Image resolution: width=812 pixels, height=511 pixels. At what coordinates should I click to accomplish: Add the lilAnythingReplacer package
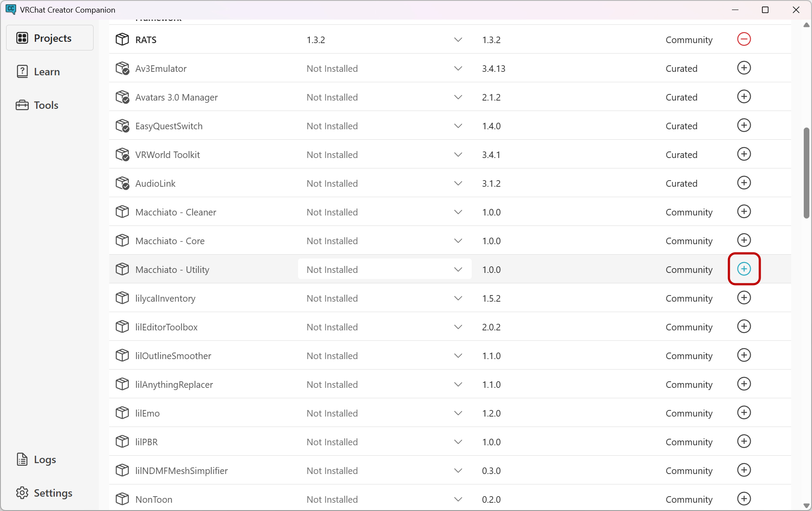click(x=744, y=384)
